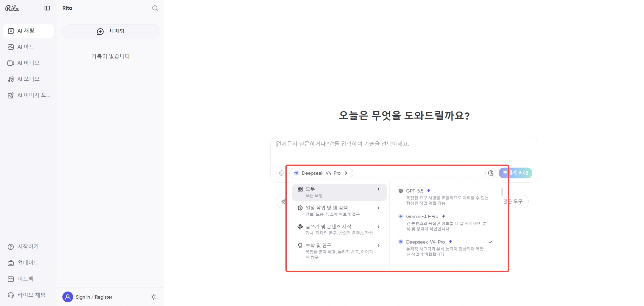
Task: Click the Deepseek logo in the model list
Action: pyautogui.click(x=401, y=242)
